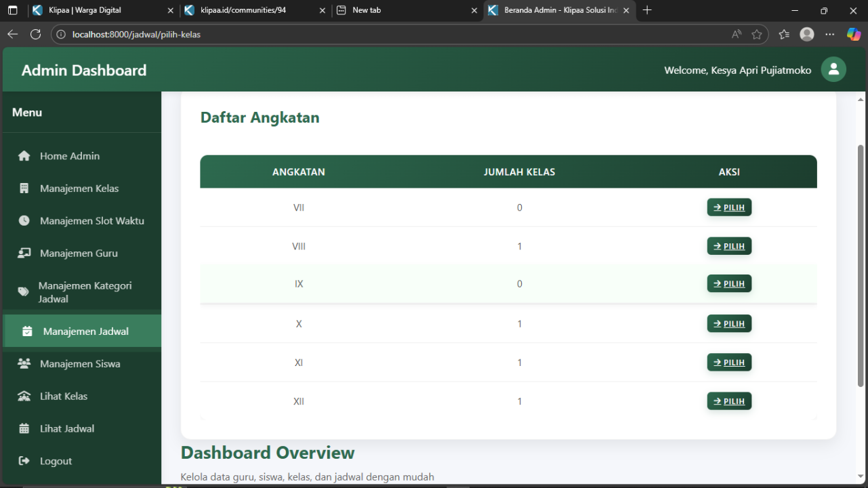This screenshot has height=488, width=868.
Task: Click the clock icon for Manajemen Slot Waktu
Action: click(x=24, y=221)
